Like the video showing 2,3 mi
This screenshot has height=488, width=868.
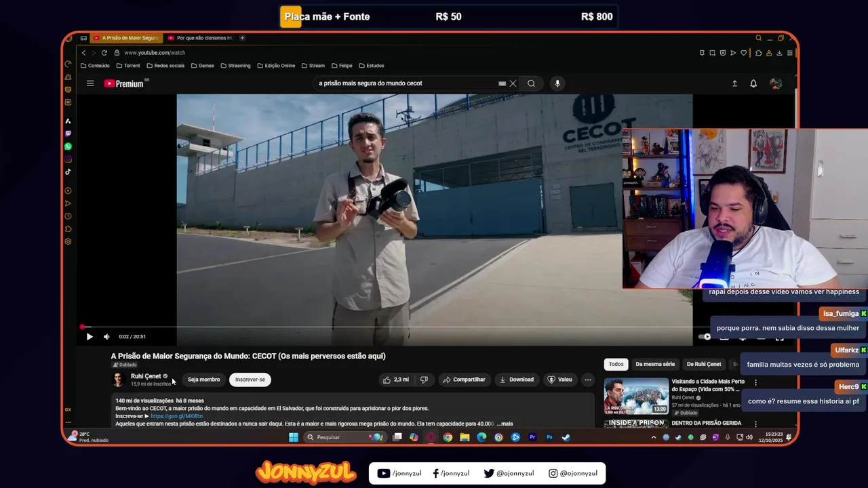coord(395,380)
